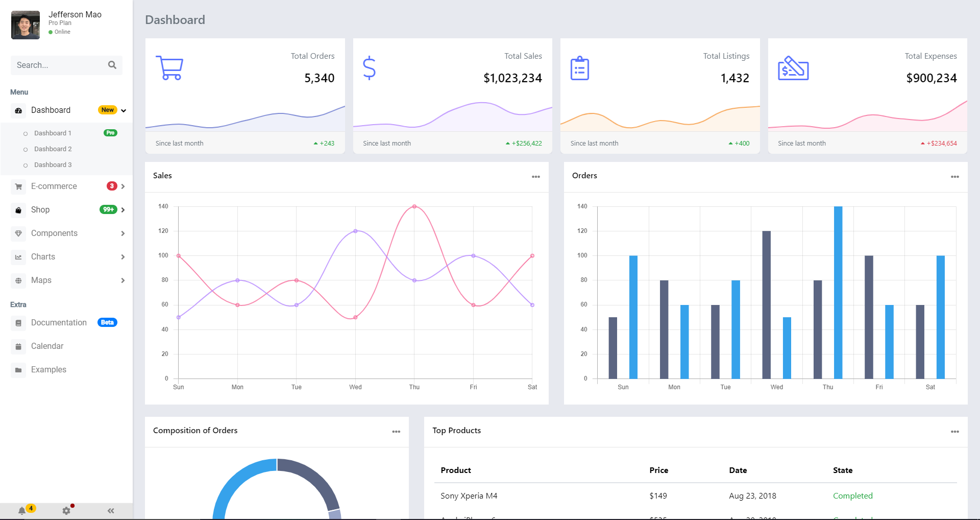This screenshot has width=980, height=520.
Task: Click the +$256,422 sales change value
Action: (527, 144)
